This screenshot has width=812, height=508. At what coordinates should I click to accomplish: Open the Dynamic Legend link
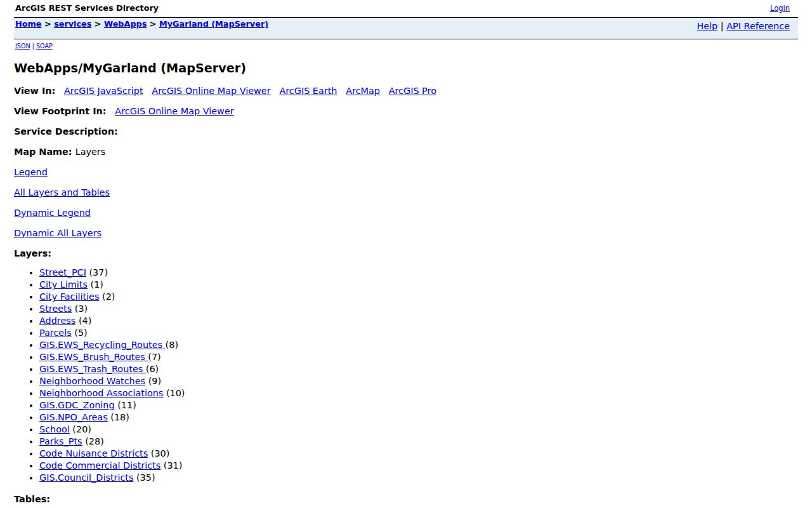coord(52,213)
